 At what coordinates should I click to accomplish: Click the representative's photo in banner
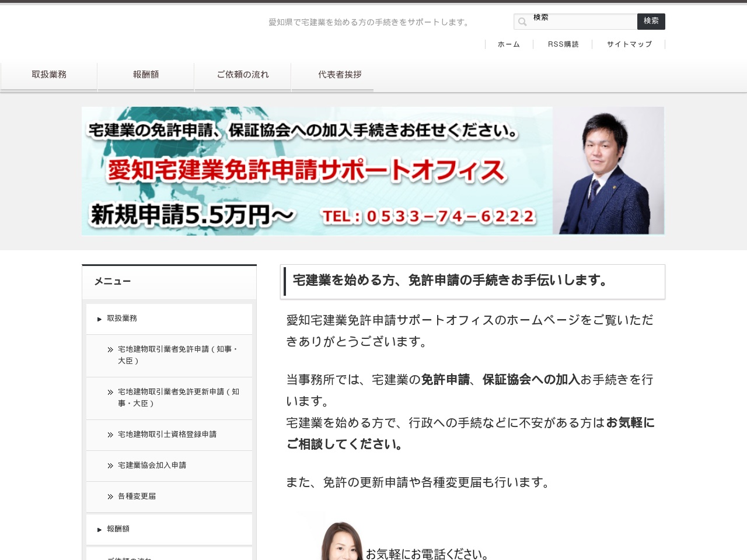pyautogui.click(x=608, y=171)
